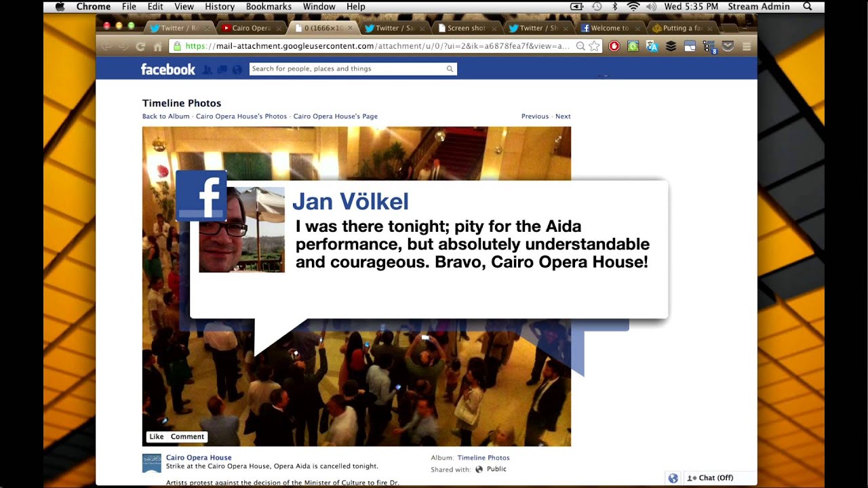Open the translate extension
Image resolution: width=868 pixels, height=488 pixels.
coord(652,46)
